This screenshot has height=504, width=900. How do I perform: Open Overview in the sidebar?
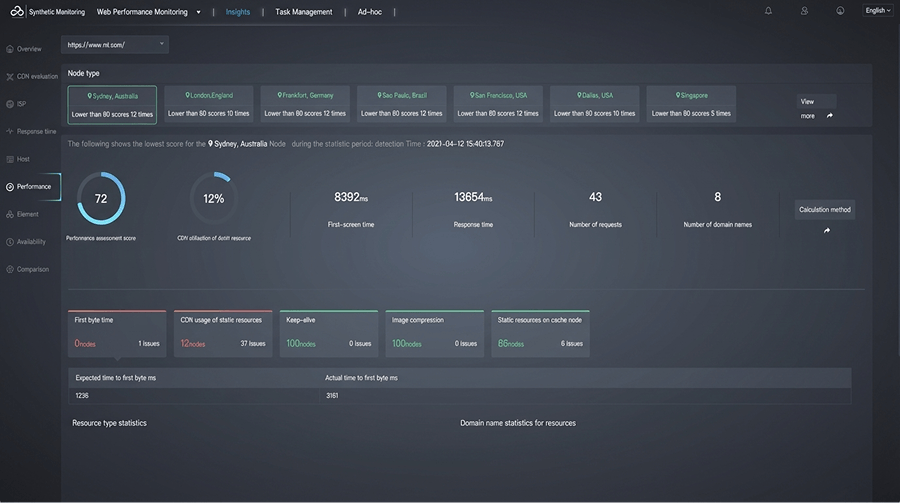pyautogui.click(x=29, y=49)
